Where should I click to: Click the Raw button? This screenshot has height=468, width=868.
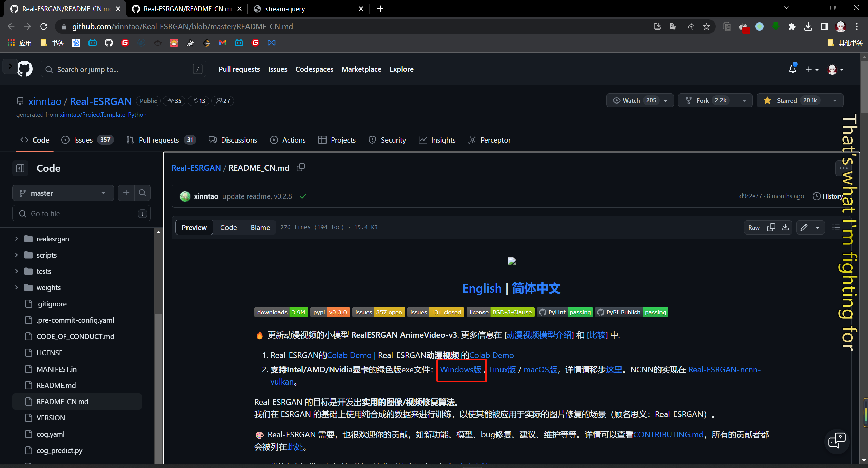pyautogui.click(x=754, y=227)
